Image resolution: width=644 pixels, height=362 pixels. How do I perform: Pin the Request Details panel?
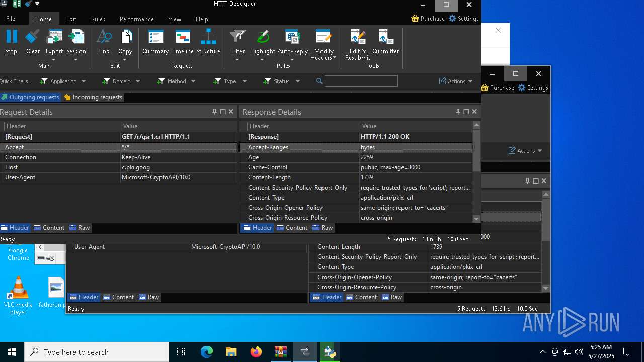tap(215, 112)
